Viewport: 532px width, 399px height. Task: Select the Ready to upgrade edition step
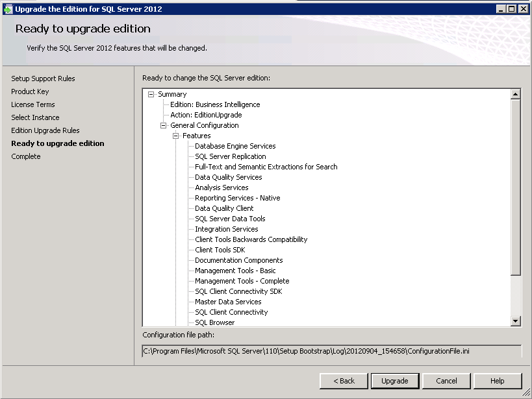coord(58,143)
